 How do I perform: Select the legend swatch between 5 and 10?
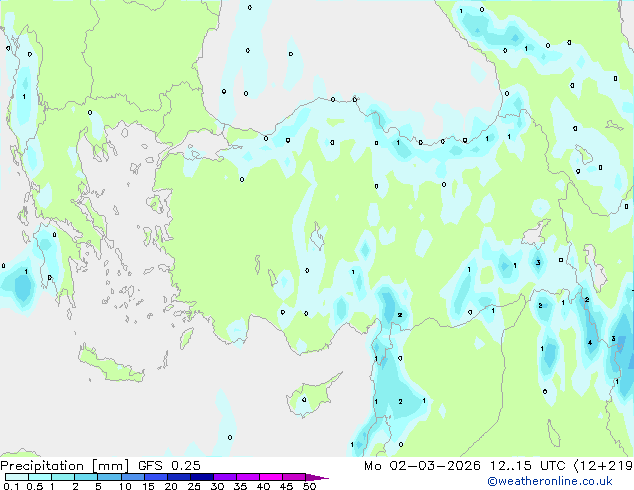(x=110, y=477)
